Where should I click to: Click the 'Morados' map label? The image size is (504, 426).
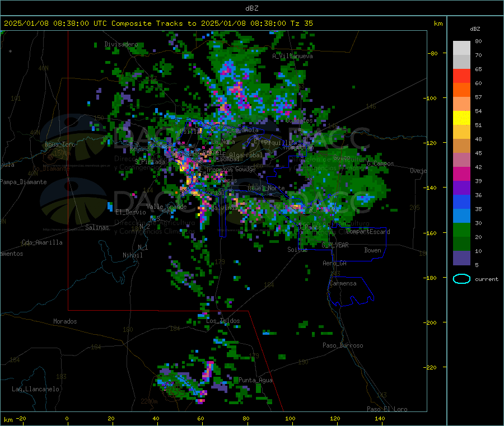pos(65,321)
